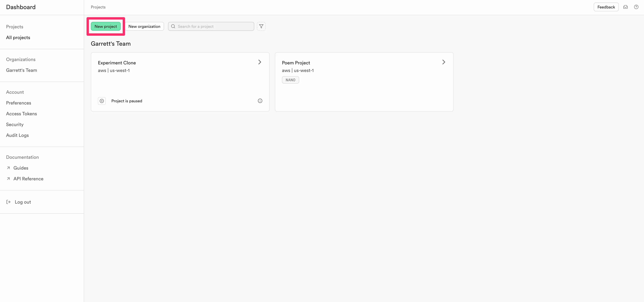Open Guides documentation link
This screenshot has width=644, height=302.
pyautogui.click(x=21, y=168)
